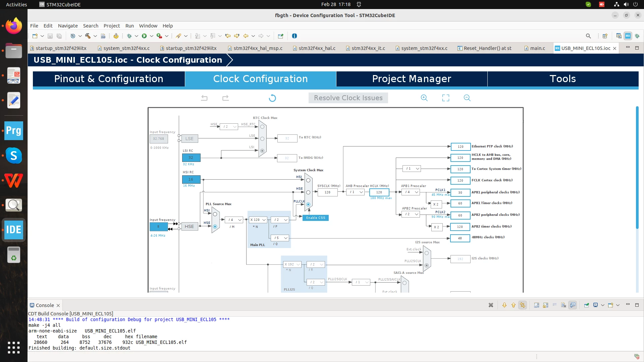Click the binary 010 file toolbar icon

(103, 36)
